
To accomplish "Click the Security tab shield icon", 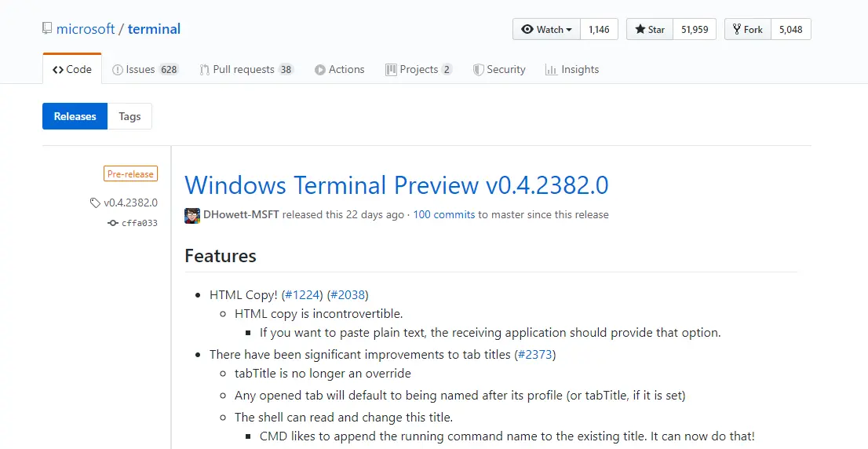I will (x=478, y=70).
